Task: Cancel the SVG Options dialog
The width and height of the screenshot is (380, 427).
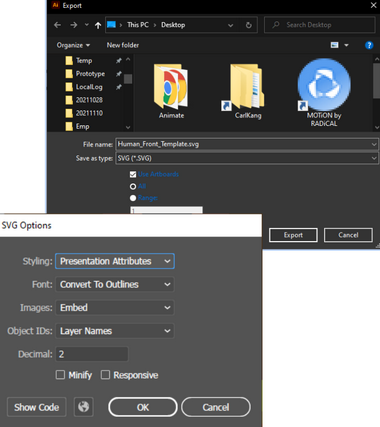Action: (x=216, y=407)
